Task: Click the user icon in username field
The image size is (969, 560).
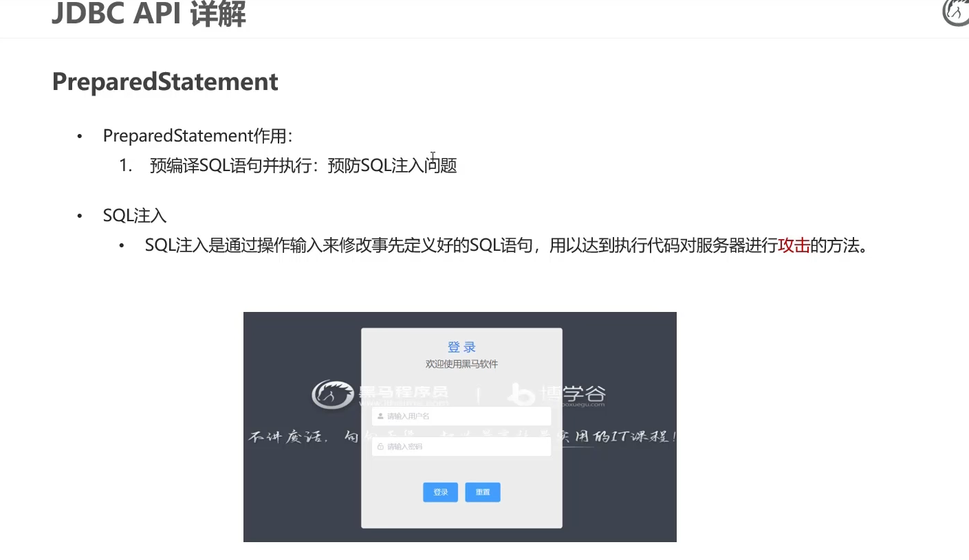Action: coord(380,416)
